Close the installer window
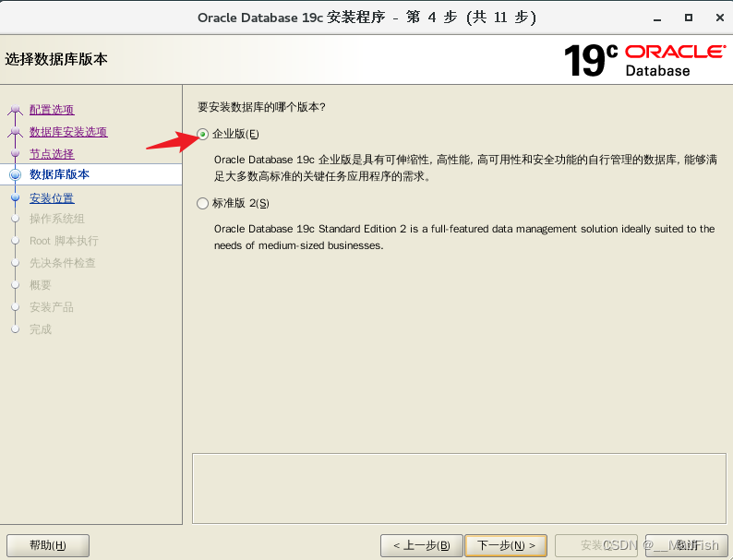The height and width of the screenshot is (560, 733). coord(720,18)
